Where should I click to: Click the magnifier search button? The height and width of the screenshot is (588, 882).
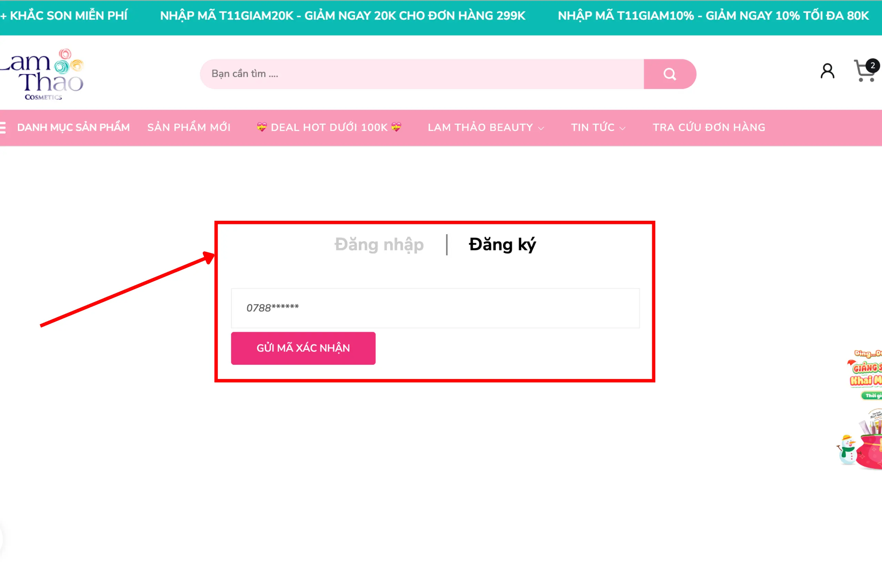(x=670, y=74)
